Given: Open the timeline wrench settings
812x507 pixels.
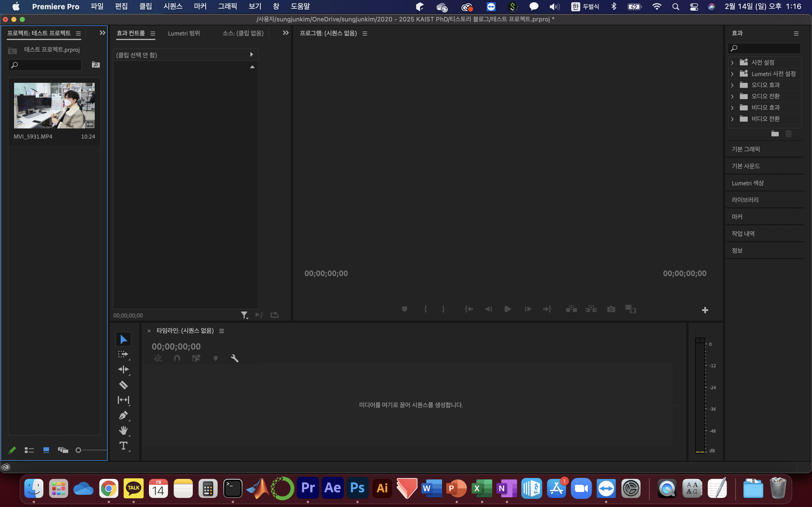Looking at the screenshot, I should [x=235, y=359].
